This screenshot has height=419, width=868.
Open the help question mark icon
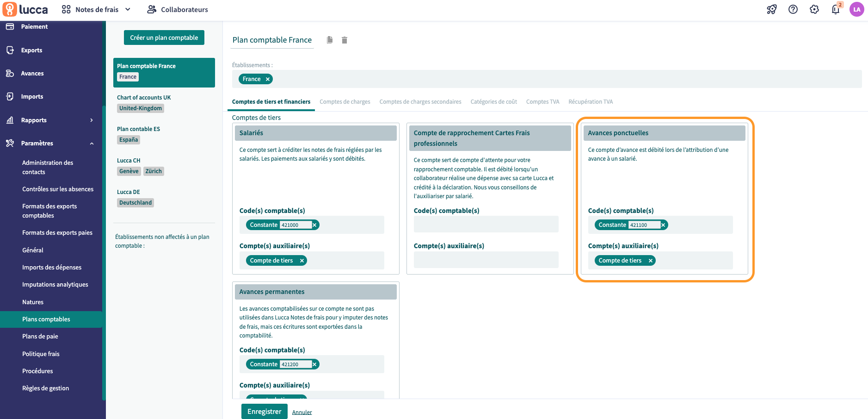(793, 9)
